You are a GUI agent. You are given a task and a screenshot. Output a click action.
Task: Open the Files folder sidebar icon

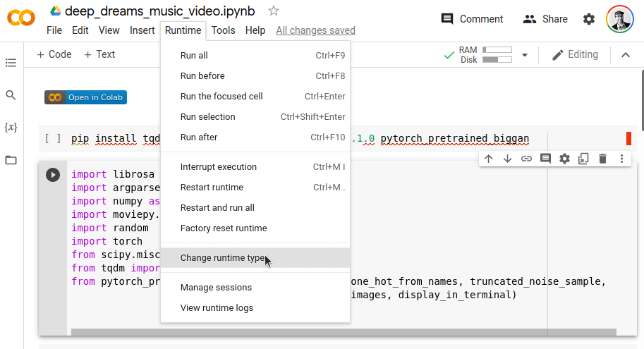pyautogui.click(x=11, y=160)
